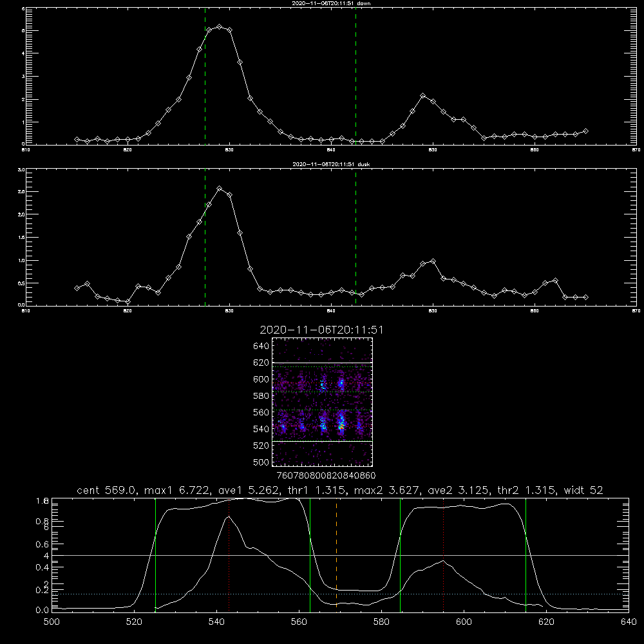The width and height of the screenshot is (644, 644).
Task: Click y-axis label '640' beside the heatmap
Action: click(x=261, y=346)
